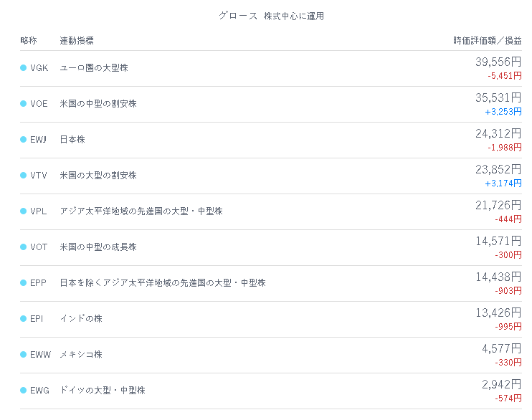Select the blue marker next to EPP
Viewport: 532px width, 420px height.
[x=23, y=283]
